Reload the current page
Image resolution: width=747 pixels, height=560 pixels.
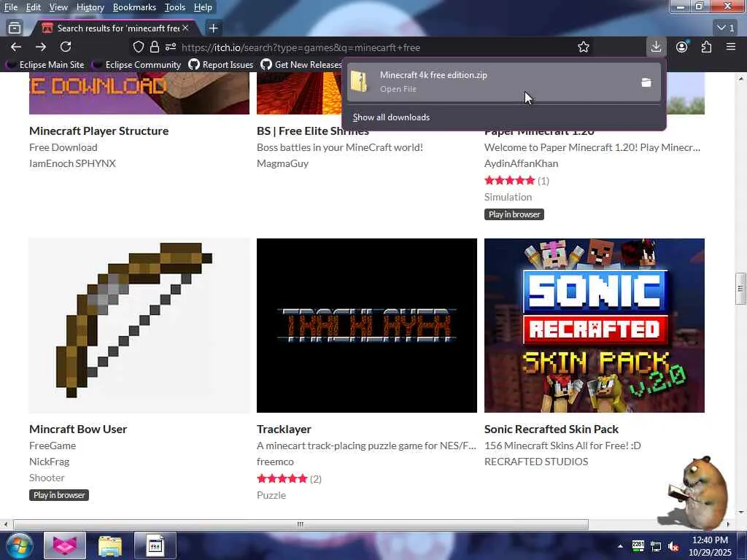(x=66, y=47)
